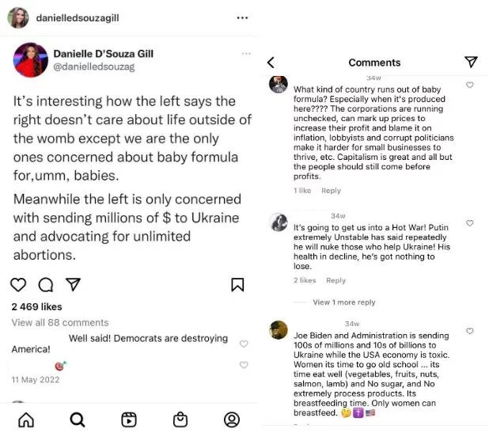Screen dimensions: 489x448
Task: Open the three-dot post options menu
Action: (242, 17)
